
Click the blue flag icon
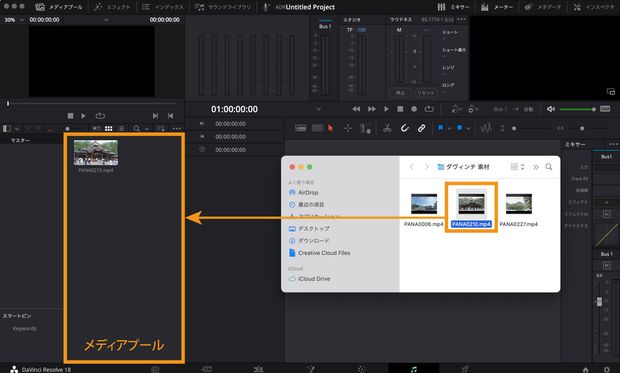click(x=440, y=128)
